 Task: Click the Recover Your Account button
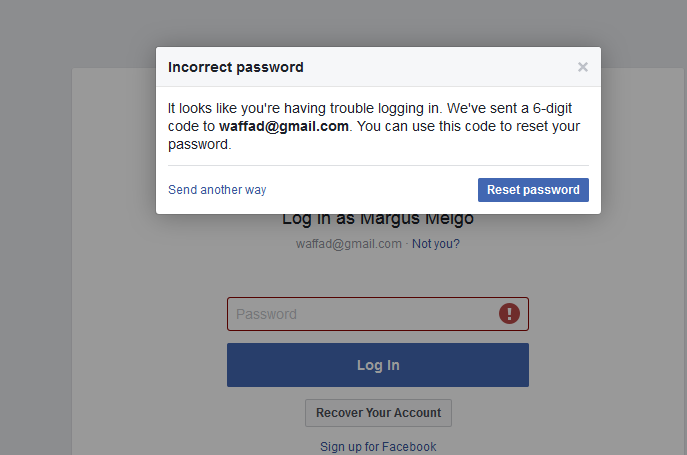pyautogui.click(x=378, y=413)
